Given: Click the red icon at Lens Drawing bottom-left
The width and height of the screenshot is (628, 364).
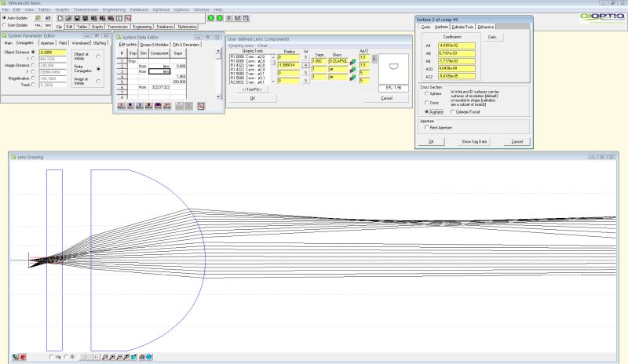Looking at the screenshot, I should (23, 357).
